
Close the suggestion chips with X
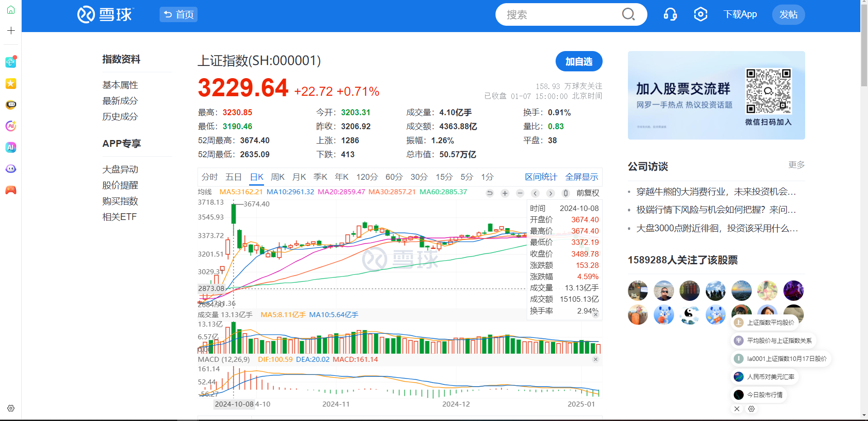pyautogui.click(x=737, y=409)
